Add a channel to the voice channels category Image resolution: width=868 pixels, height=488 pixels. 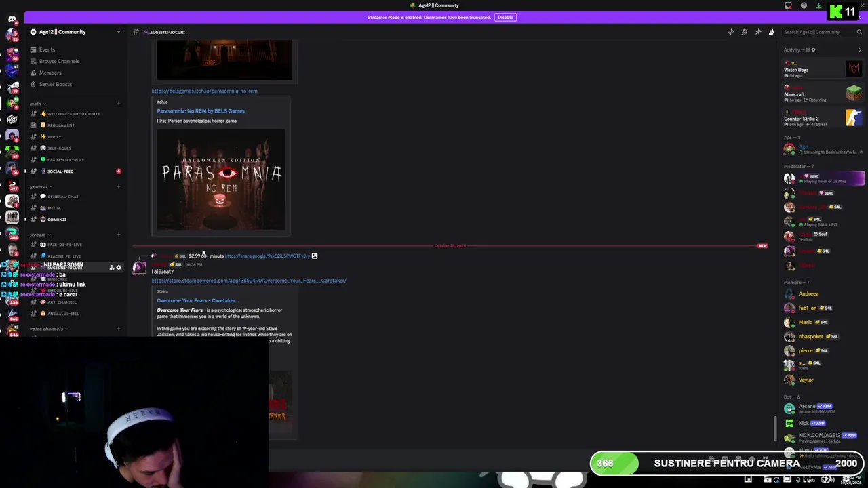[x=119, y=329]
